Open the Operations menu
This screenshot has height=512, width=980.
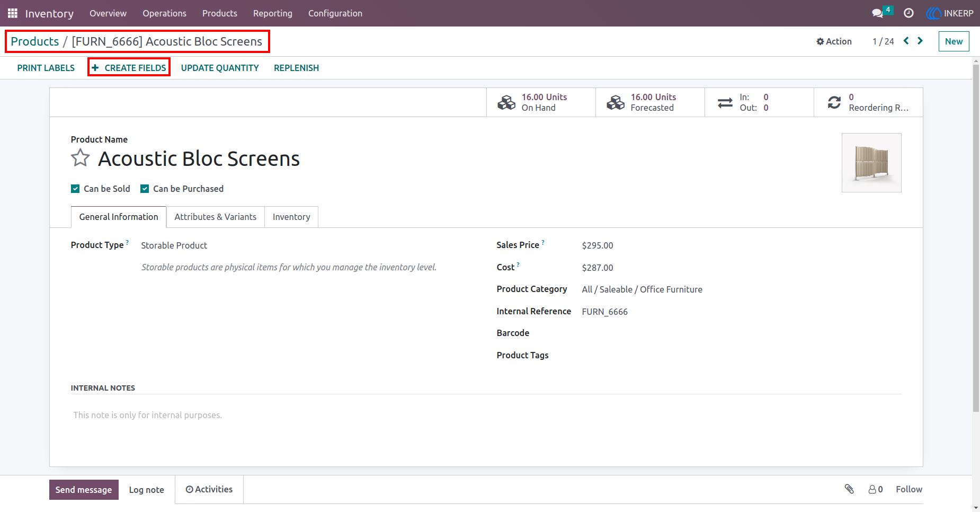(164, 13)
